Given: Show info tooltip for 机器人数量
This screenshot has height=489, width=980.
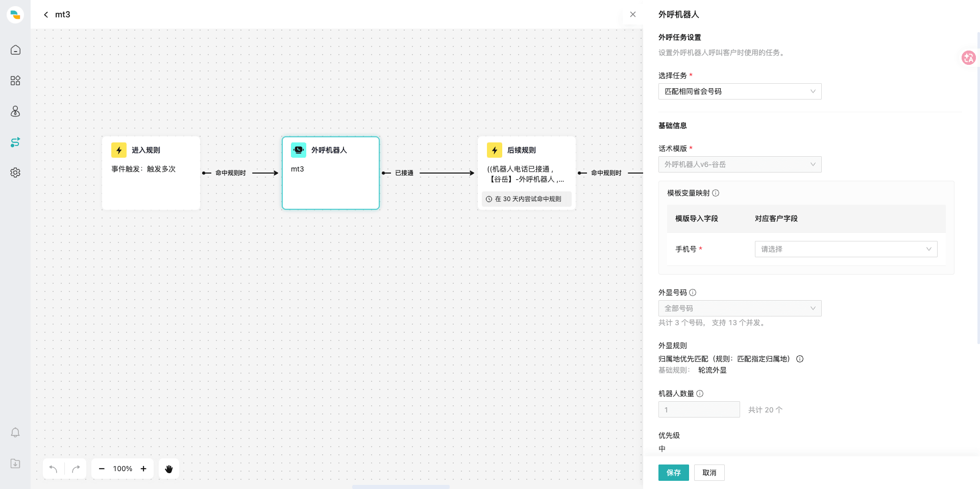Looking at the screenshot, I should (x=700, y=394).
